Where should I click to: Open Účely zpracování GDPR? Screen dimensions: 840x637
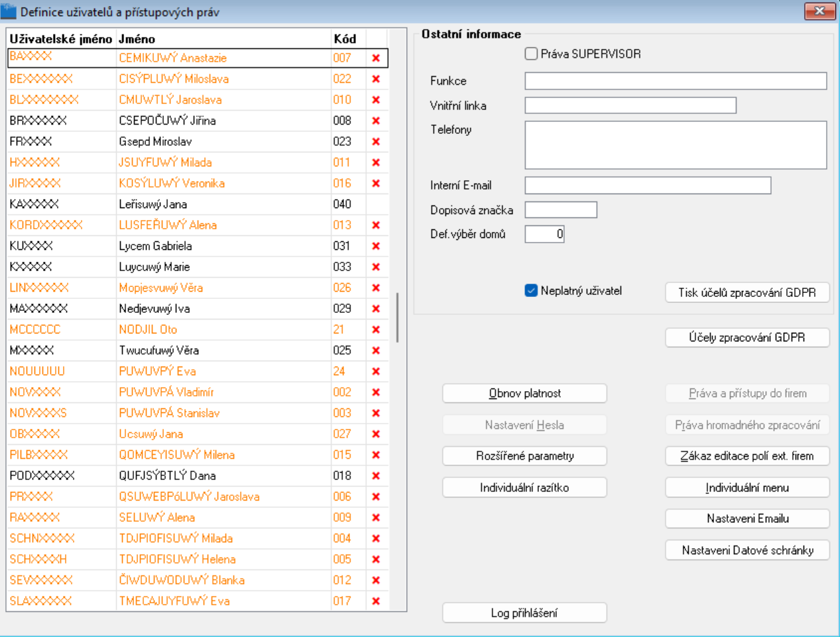pyautogui.click(x=747, y=337)
